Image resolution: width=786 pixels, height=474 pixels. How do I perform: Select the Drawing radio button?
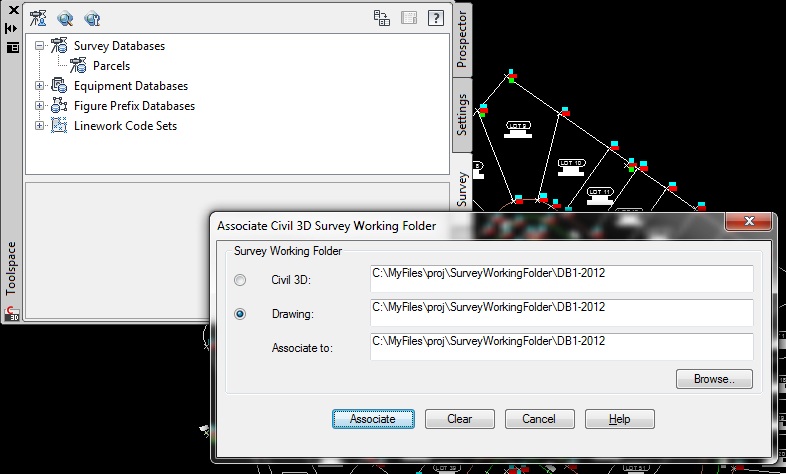point(240,314)
